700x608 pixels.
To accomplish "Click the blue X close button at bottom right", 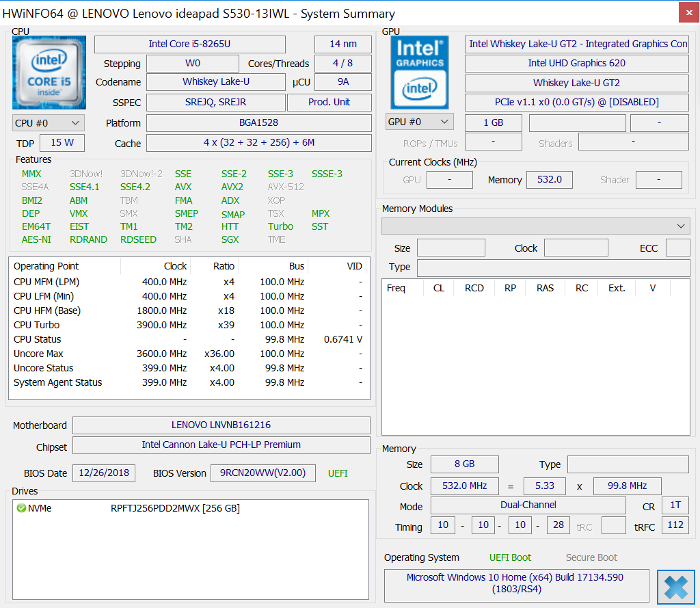I will 675,587.
